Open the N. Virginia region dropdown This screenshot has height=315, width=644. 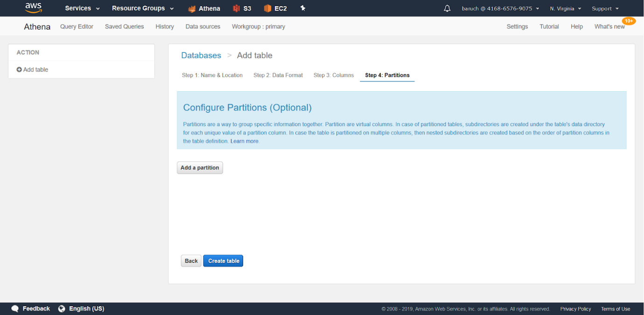(x=566, y=8)
